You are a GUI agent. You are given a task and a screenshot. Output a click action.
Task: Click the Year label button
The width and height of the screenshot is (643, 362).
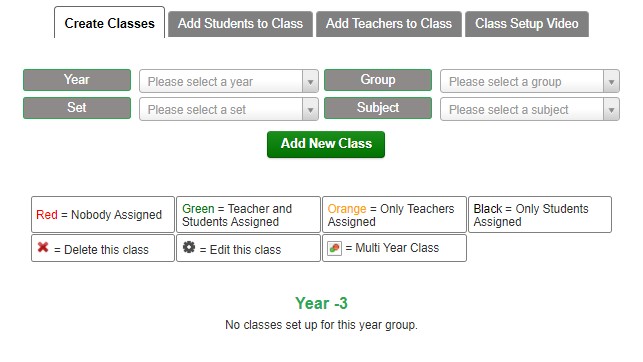point(77,80)
